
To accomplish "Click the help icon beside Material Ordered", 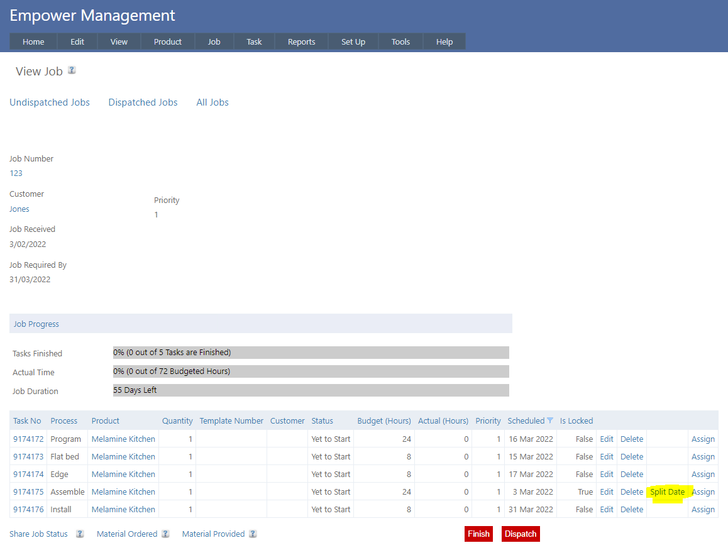I will (165, 534).
